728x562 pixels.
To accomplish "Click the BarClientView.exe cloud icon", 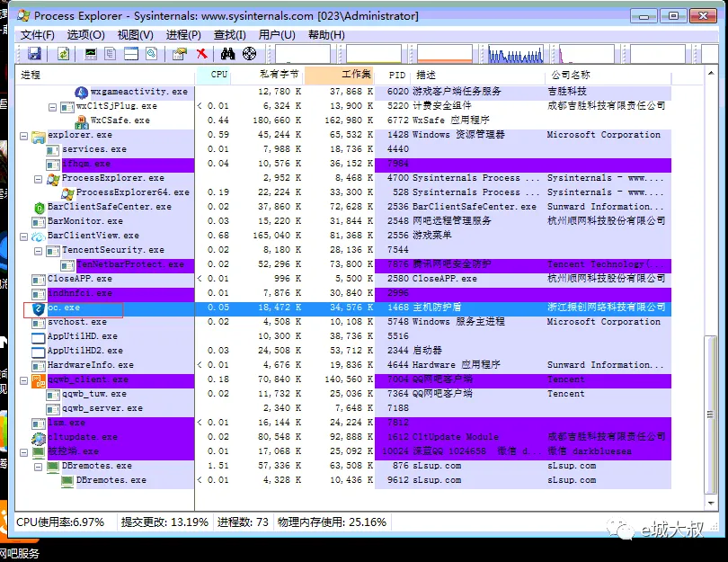I will tap(38, 236).
